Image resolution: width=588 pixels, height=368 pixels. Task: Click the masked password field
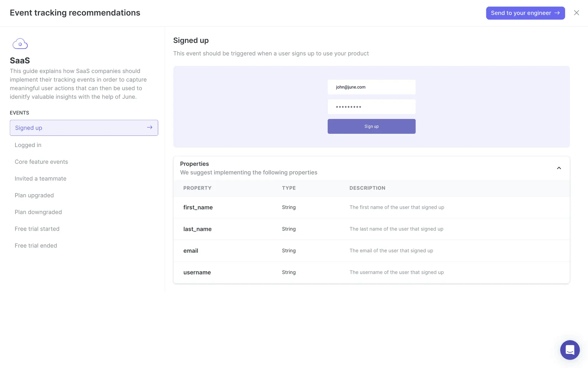coord(371,107)
